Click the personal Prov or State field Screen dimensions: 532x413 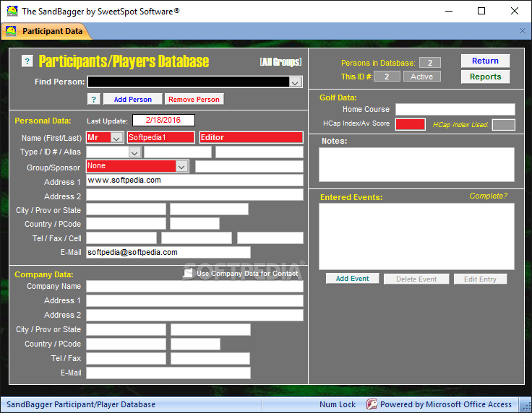209,209
